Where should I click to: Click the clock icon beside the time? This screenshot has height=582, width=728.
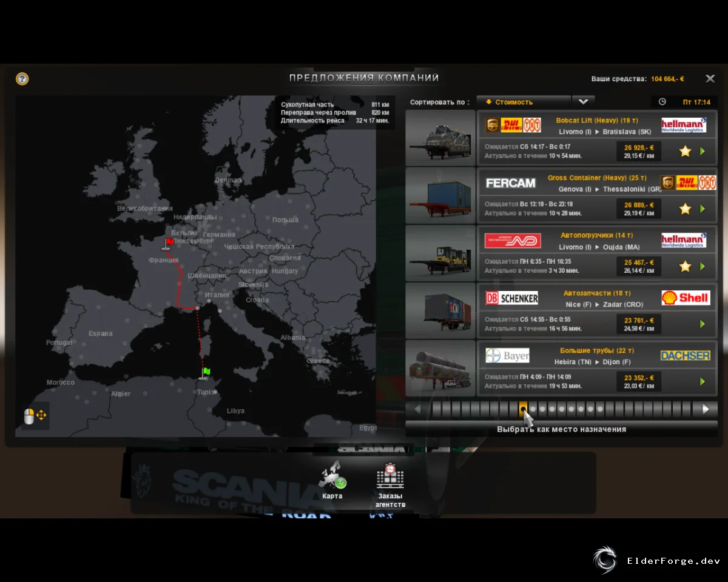(x=662, y=102)
